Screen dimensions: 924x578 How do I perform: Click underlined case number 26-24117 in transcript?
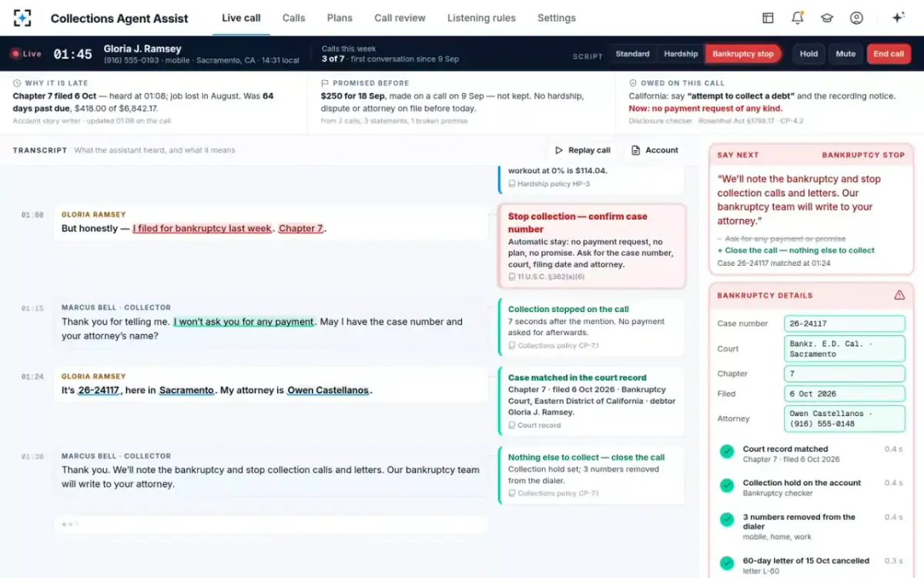point(99,391)
